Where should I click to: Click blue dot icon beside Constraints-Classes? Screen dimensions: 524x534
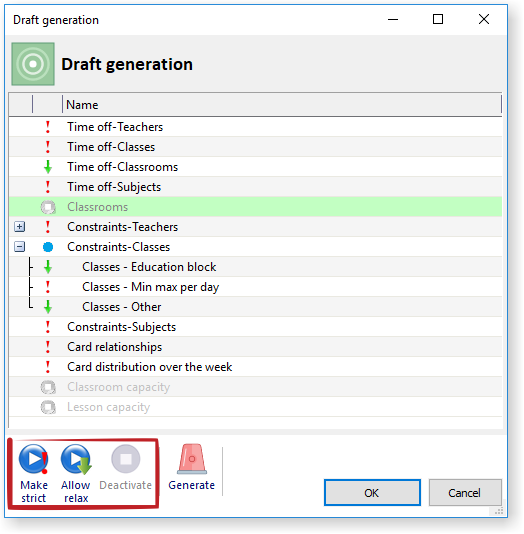coord(48,247)
